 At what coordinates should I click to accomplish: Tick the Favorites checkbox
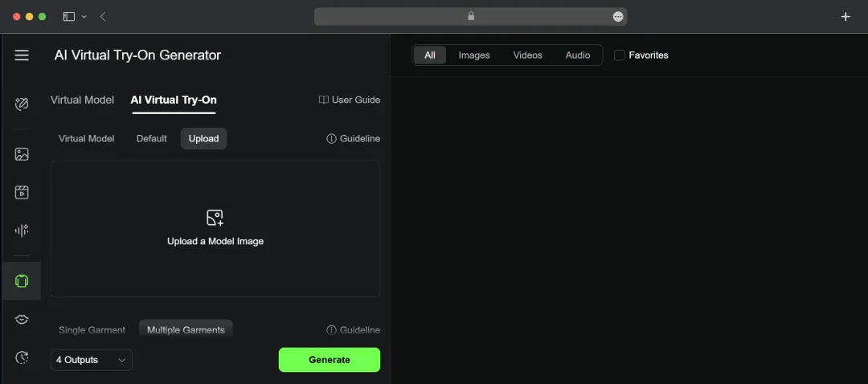pyautogui.click(x=620, y=55)
